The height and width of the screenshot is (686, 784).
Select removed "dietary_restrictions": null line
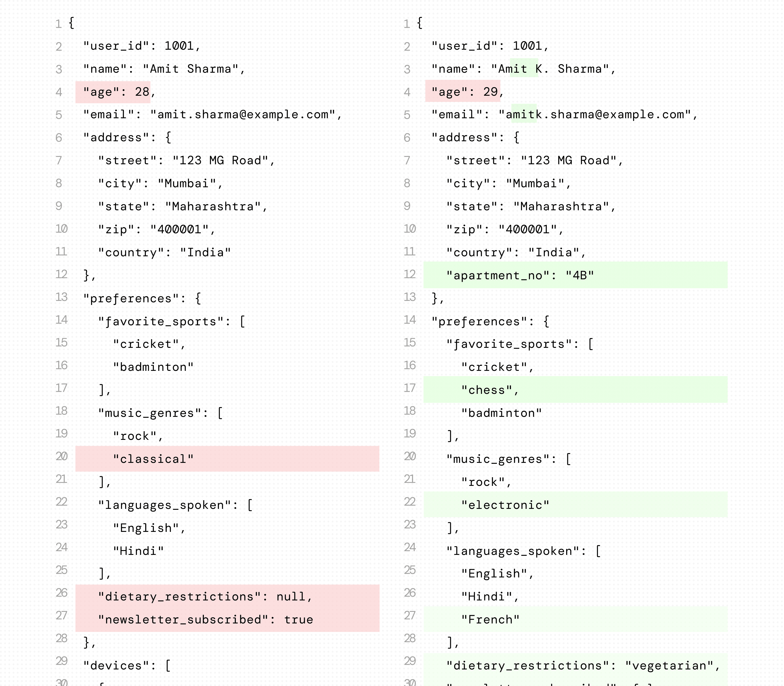tap(227, 597)
